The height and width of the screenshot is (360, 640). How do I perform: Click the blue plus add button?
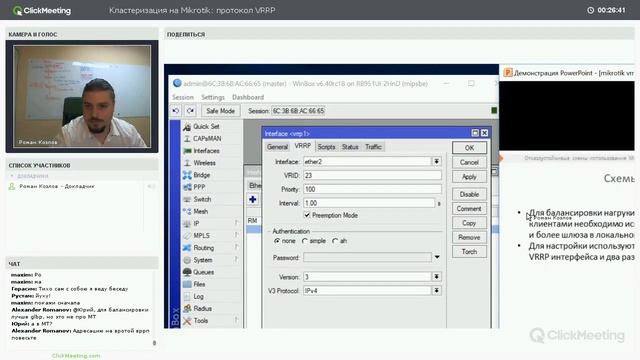253,200
